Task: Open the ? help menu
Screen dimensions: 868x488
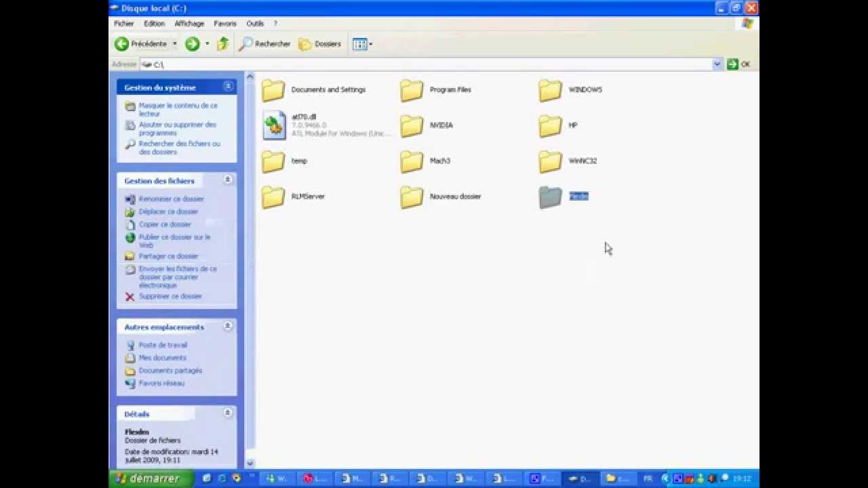Action: click(275, 24)
